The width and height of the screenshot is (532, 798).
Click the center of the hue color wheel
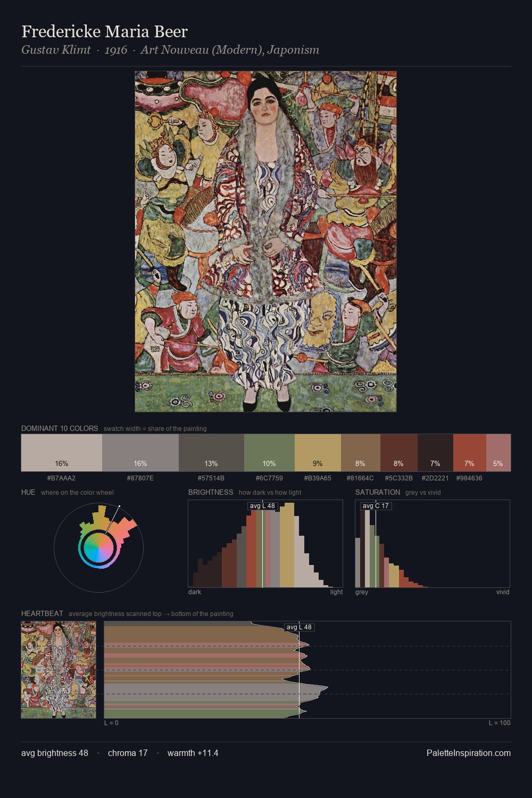[x=98, y=547]
